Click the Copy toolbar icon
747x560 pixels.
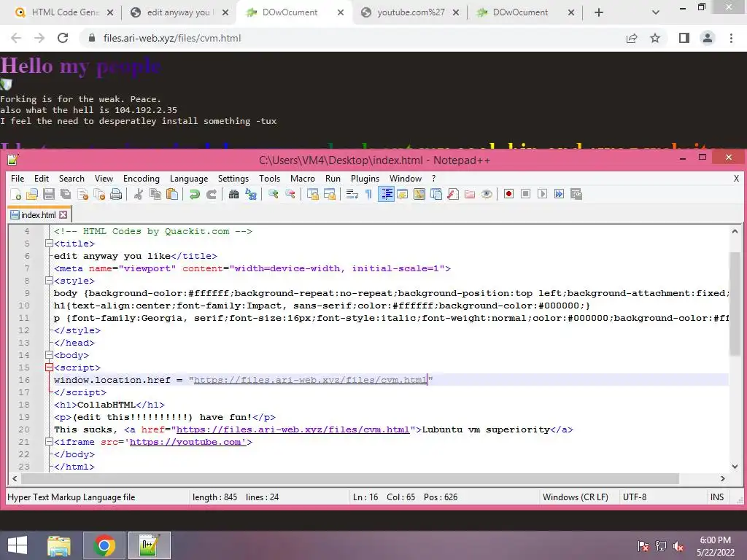[x=155, y=194]
